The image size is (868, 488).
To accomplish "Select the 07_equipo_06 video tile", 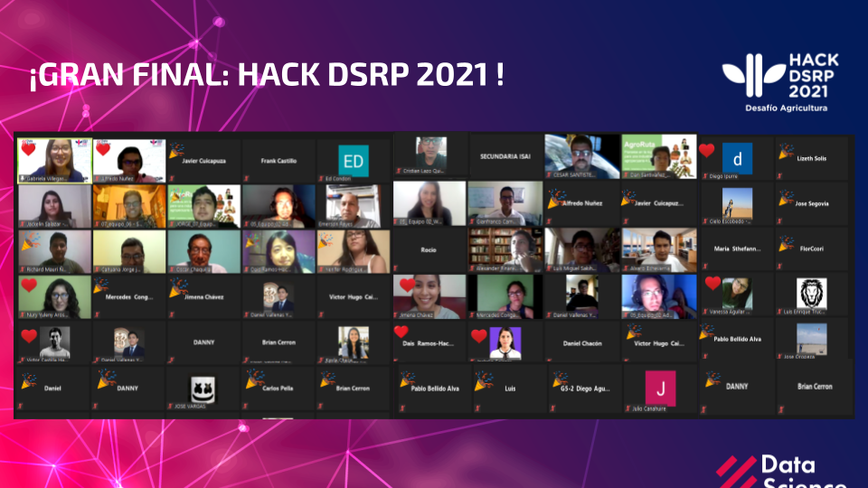I will coord(129,206).
